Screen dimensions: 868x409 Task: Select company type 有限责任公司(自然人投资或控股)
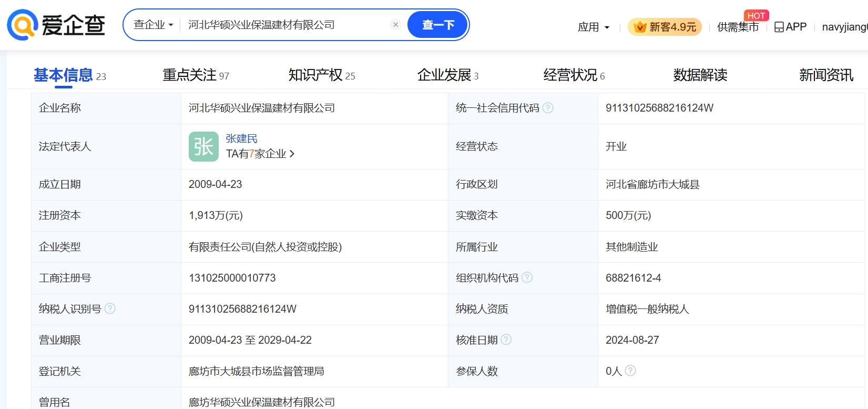coord(265,247)
